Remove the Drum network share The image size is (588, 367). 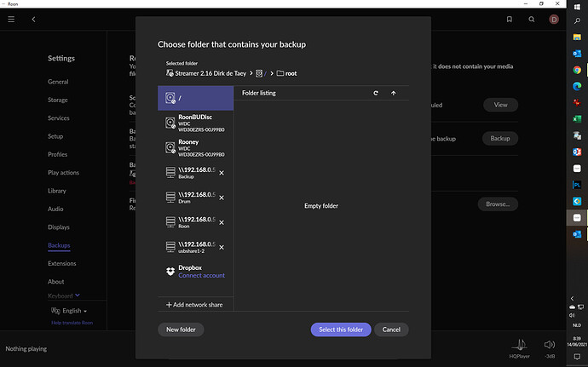(x=222, y=198)
